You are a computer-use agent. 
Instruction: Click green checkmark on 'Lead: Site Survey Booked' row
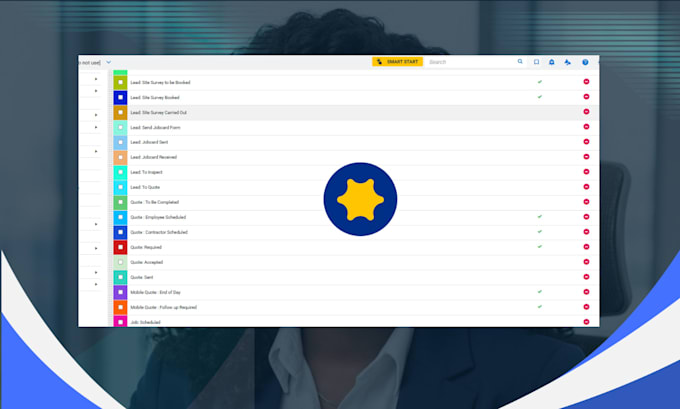tap(540, 97)
